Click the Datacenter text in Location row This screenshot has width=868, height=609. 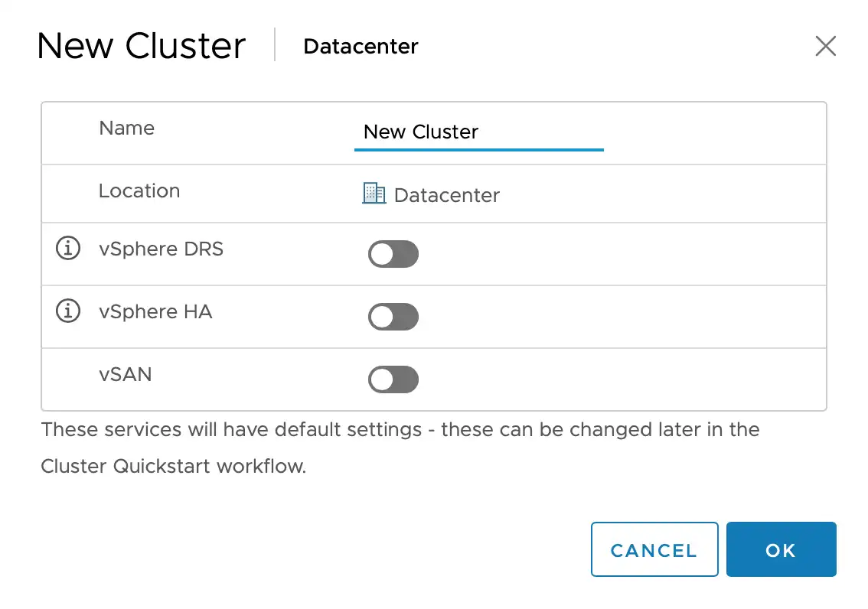click(447, 195)
